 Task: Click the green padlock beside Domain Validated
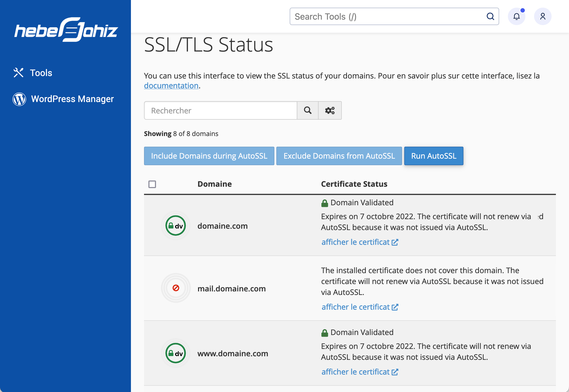[324, 202]
